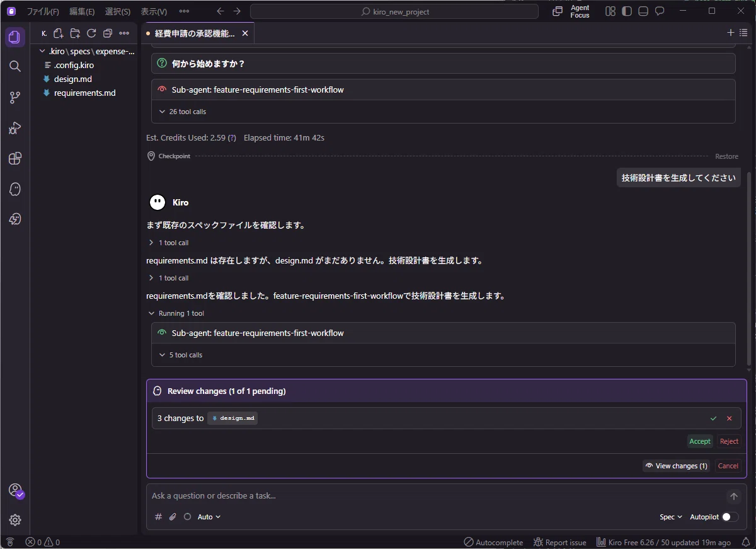Accept design.md changes with checkmark icon
756x549 pixels.
713,419
